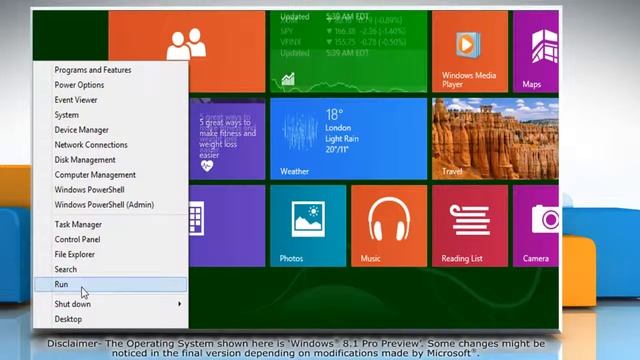Image resolution: width=640 pixels, height=360 pixels.
Task: Open Control Panel from the menu
Action: (111, 240)
